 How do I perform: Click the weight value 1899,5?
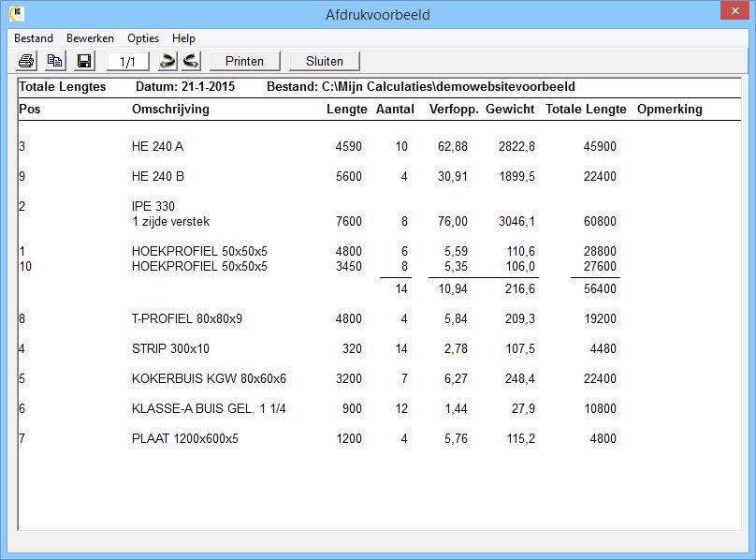(x=516, y=176)
